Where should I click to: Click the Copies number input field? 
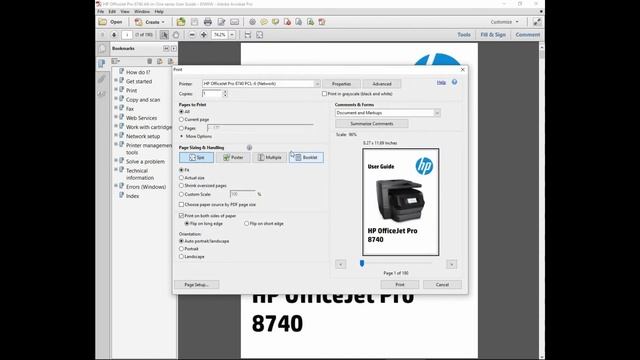pyautogui.click(x=212, y=94)
